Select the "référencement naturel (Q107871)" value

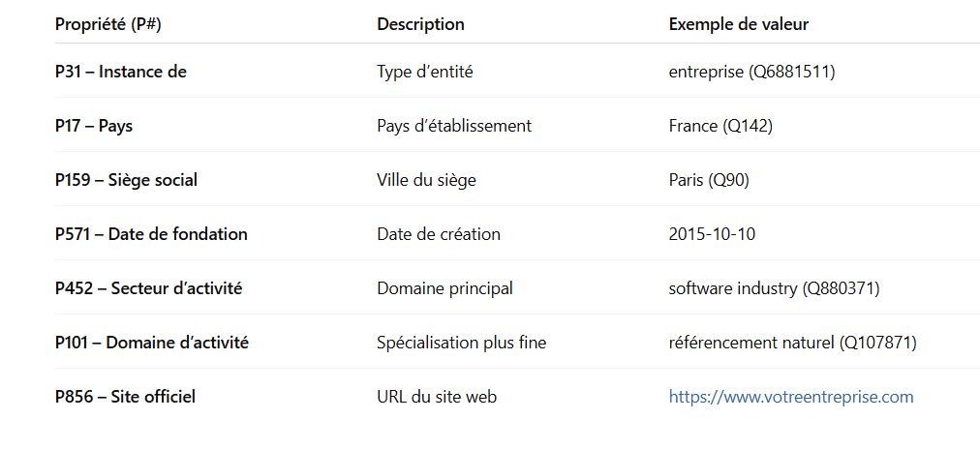pyautogui.click(x=792, y=343)
